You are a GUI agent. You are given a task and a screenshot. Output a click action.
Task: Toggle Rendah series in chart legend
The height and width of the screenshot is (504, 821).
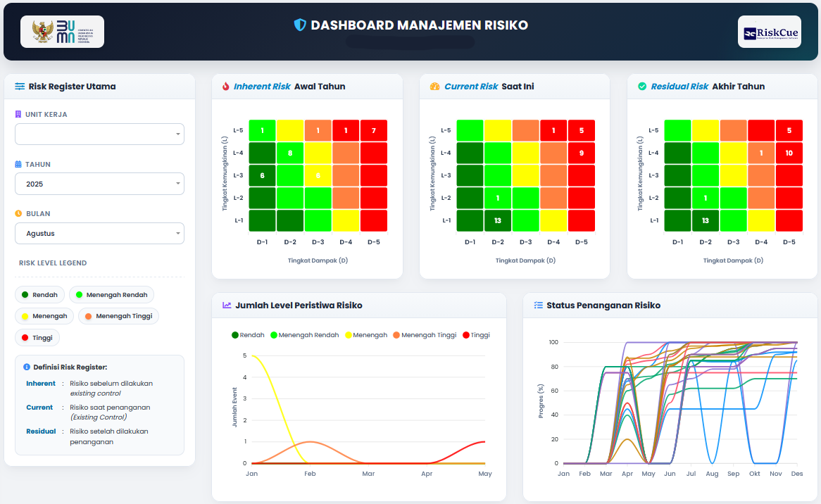click(x=248, y=335)
